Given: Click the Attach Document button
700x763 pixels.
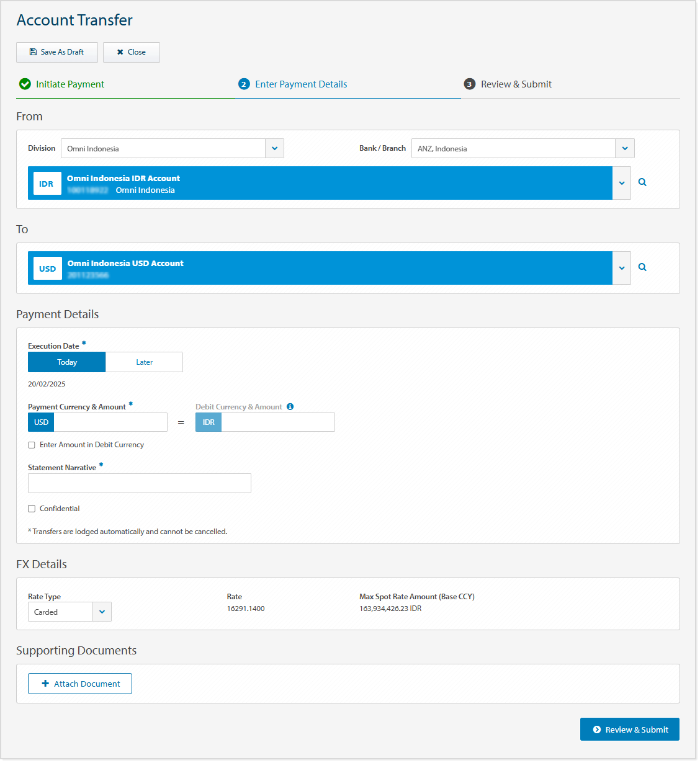Looking at the screenshot, I should [x=80, y=684].
